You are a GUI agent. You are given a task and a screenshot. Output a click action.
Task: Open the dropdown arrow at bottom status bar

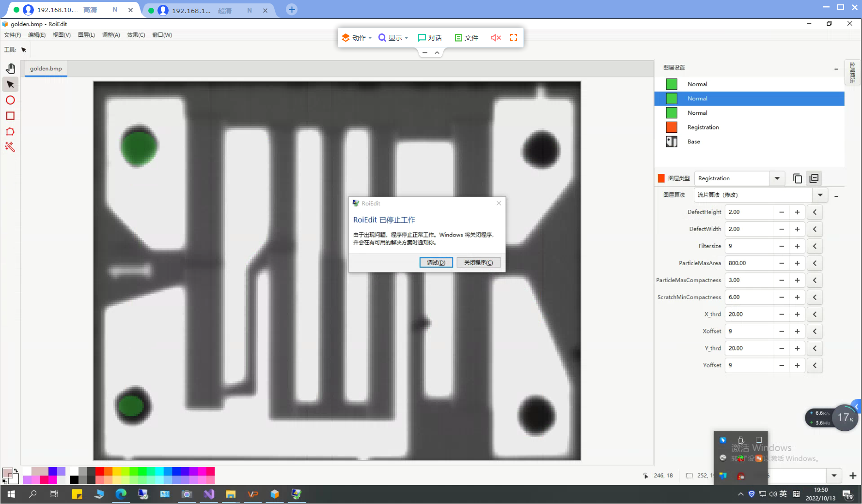834,475
